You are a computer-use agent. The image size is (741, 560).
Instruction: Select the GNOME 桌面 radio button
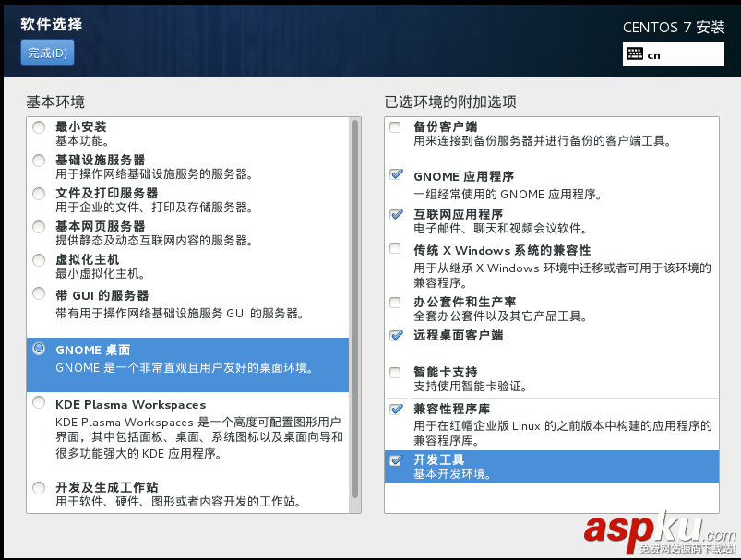click(x=39, y=349)
